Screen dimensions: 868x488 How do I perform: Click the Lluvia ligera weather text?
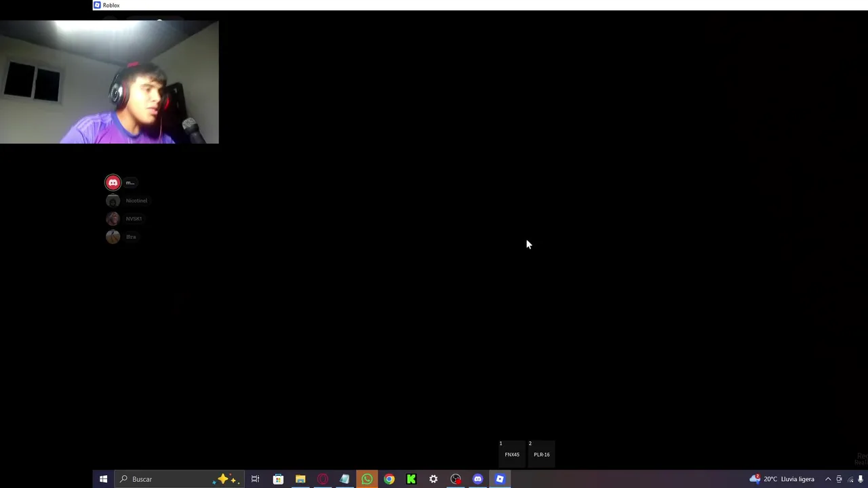pyautogui.click(x=798, y=479)
